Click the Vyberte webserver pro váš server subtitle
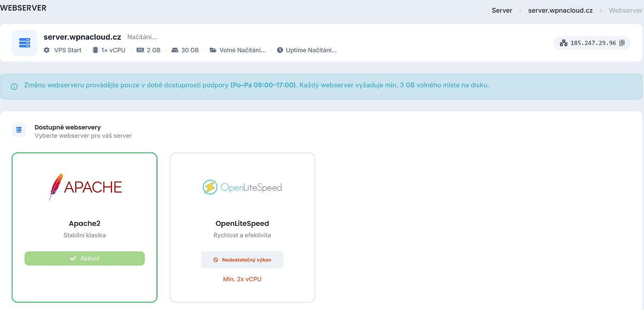Screen dimensions: 644x310 coord(83,136)
